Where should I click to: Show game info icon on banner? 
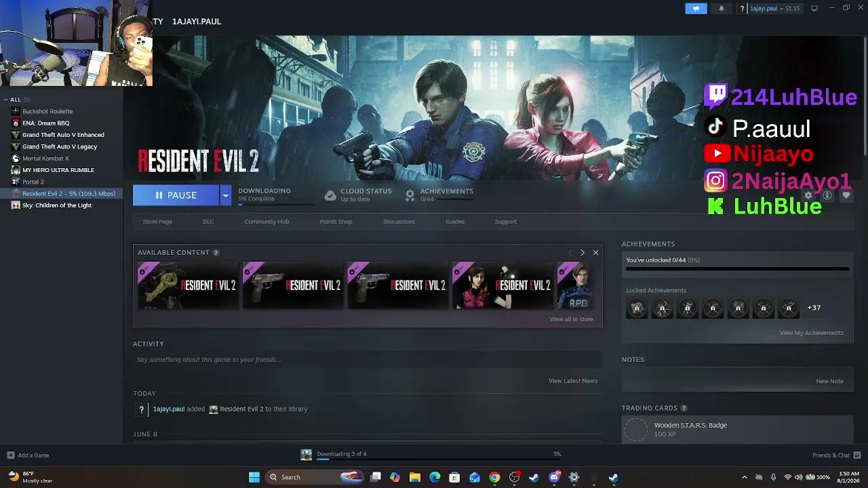tap(827, 195)
